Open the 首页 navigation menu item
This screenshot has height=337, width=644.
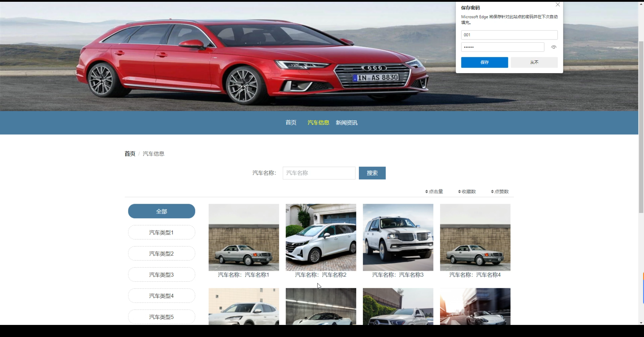pyautogui.click(x=291, y=123)
